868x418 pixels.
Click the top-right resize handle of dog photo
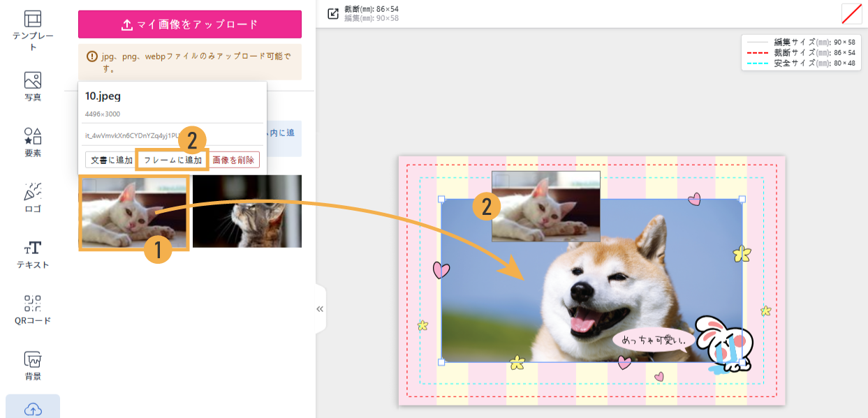[x=742, y=200]
